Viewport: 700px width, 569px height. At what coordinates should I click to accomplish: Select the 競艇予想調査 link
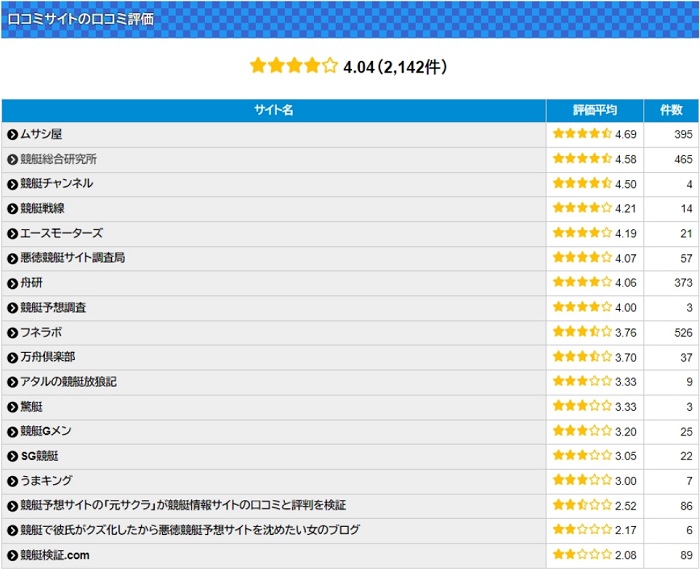click(53, 308)
